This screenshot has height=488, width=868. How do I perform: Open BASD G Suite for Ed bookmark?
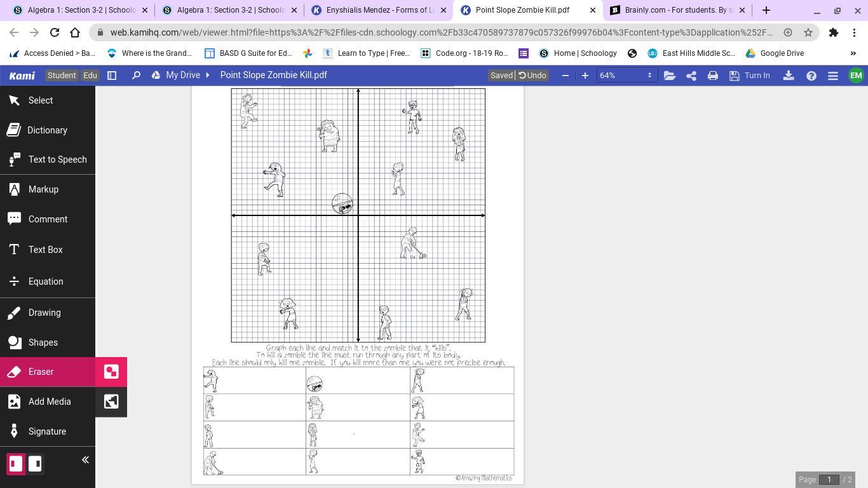(x=248, y=53)
